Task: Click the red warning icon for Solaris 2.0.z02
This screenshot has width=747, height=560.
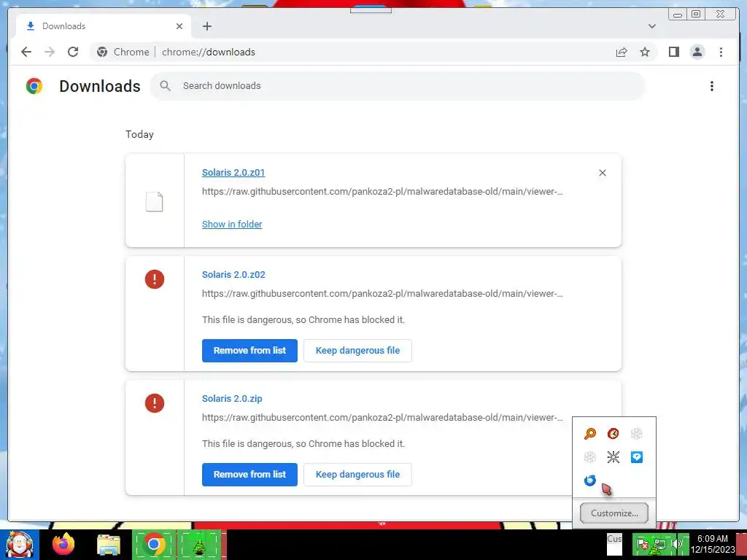Action: (x=155, y=279)
